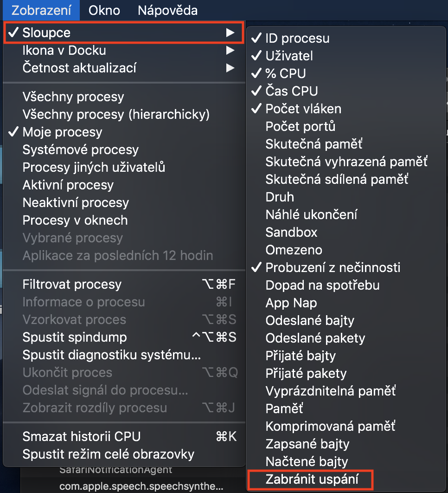Choose Moje procesy filter
The width and height of the screenshot is (448, 493).
pos(62,132)
